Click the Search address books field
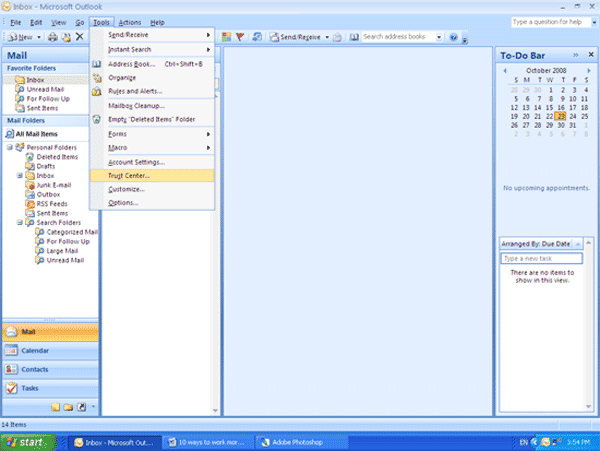Viewport: 600px width, 451px height. pos(398,37)
